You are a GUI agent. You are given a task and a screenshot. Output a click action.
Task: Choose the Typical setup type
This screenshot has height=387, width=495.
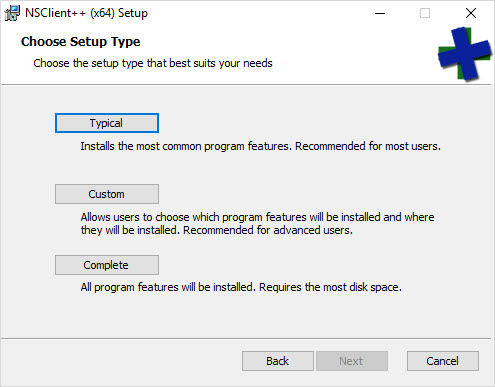(107, 123)
